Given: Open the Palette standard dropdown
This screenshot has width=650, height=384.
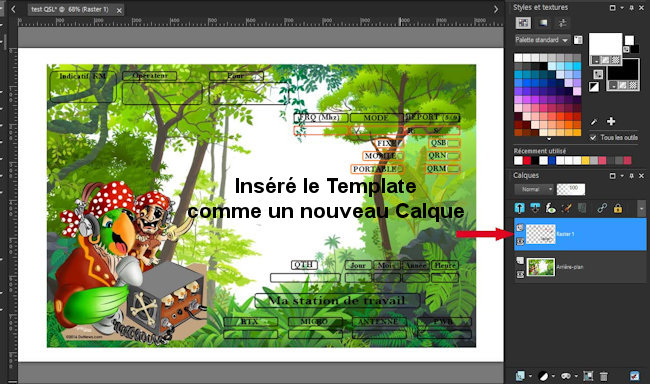Looking at the screenshot, I should click(542, 40).
